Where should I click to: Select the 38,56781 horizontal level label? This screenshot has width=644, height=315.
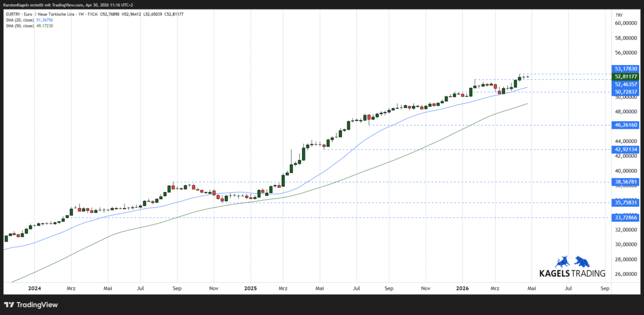coord(626,182)
